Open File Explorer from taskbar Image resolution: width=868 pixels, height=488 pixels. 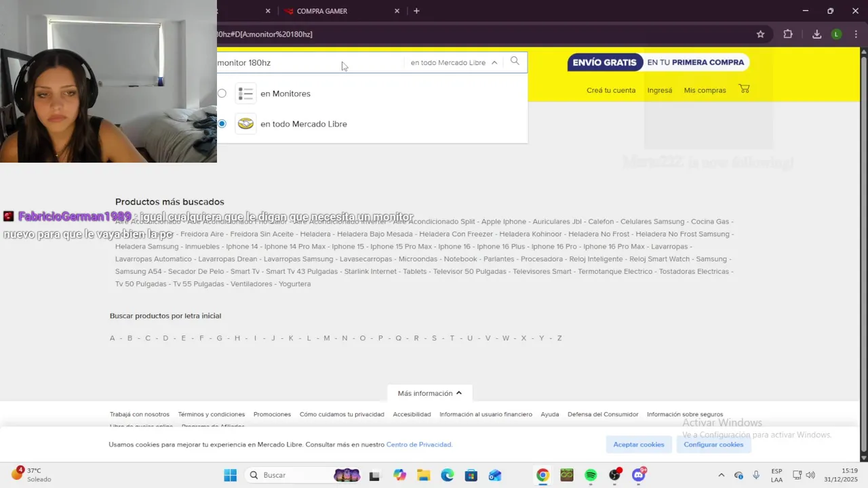(x=423, y=475)
